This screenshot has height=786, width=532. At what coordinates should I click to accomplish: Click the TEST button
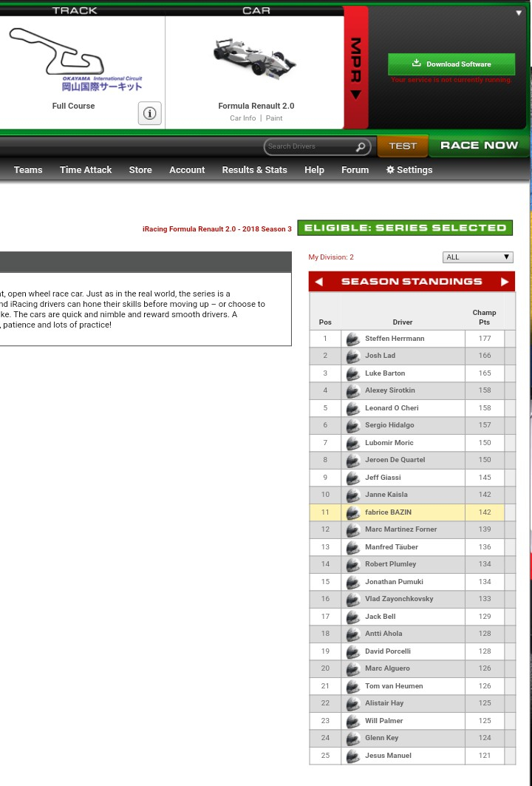(x=403, y=146)
